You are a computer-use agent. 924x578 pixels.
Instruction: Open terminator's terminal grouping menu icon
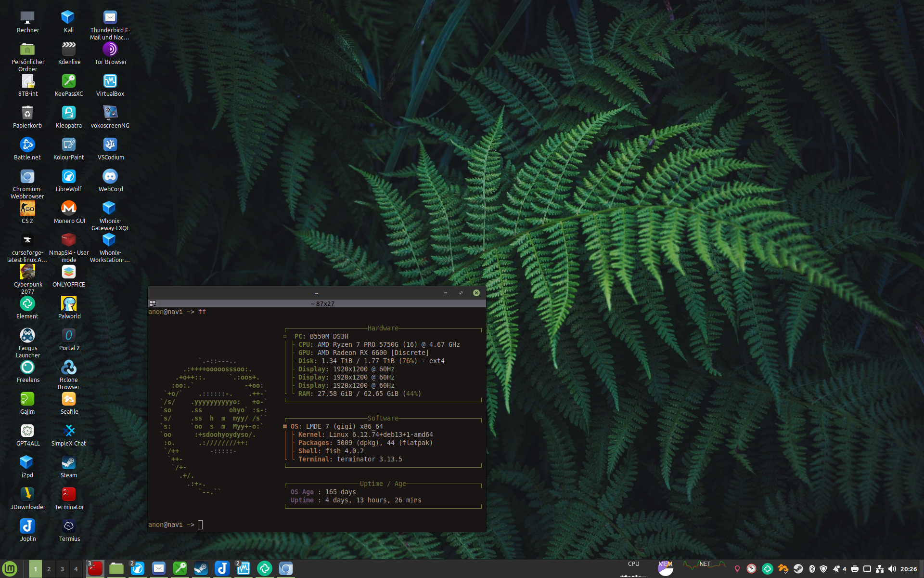[153, 303]
